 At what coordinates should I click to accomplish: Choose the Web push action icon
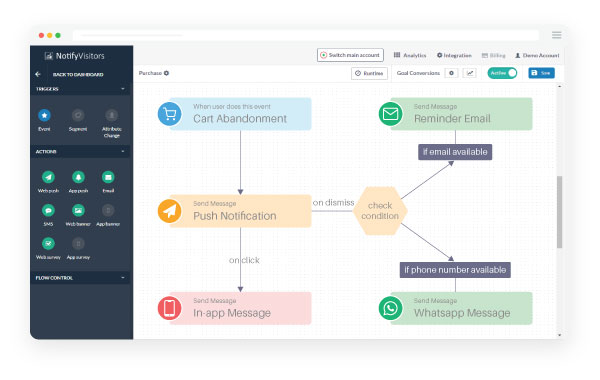pos(48,177)
